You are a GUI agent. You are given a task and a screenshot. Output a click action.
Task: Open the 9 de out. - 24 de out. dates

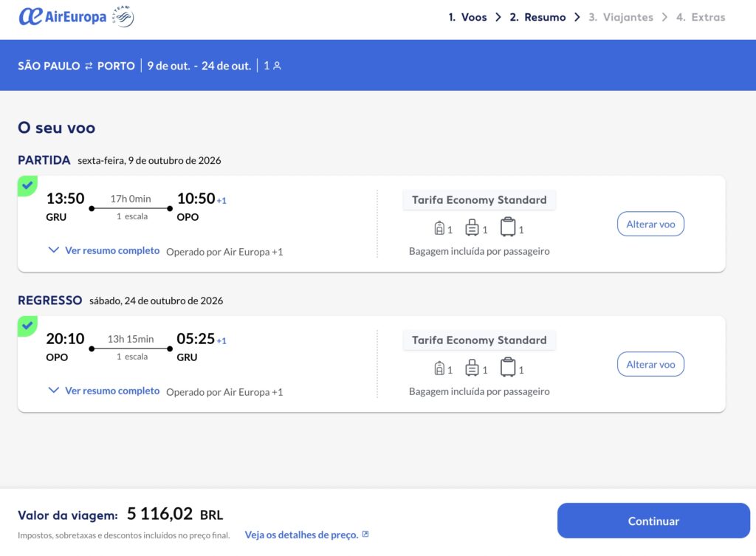199,66
